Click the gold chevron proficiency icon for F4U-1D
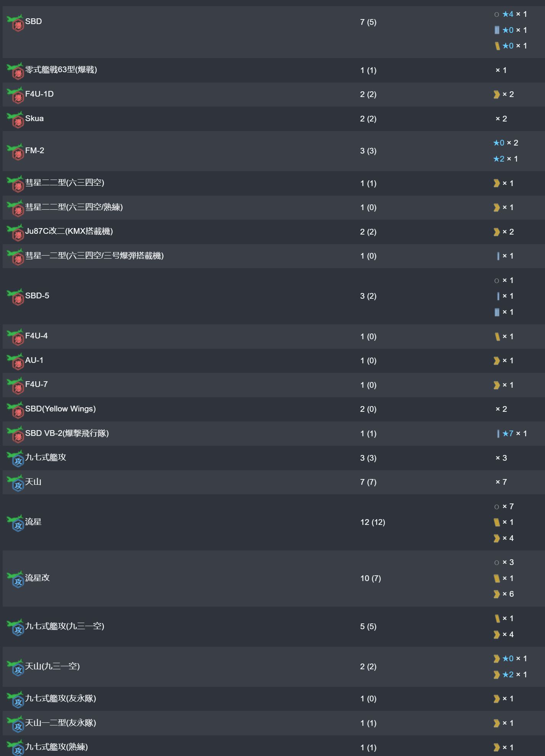The image size is (545, 756). [x=496, y=94]
